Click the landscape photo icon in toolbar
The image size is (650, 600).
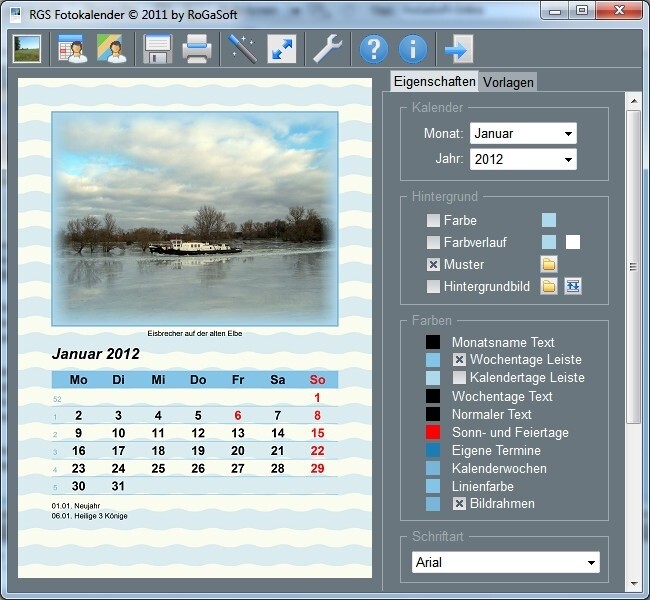point(27,49)
